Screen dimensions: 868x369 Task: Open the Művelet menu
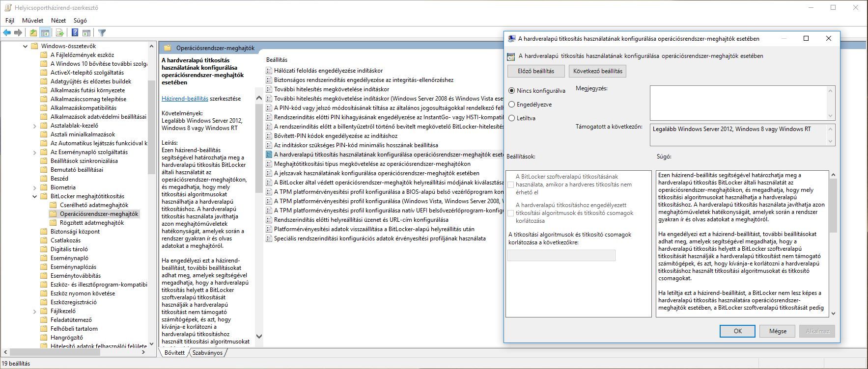pyautogui.click(x=32, y=21)
